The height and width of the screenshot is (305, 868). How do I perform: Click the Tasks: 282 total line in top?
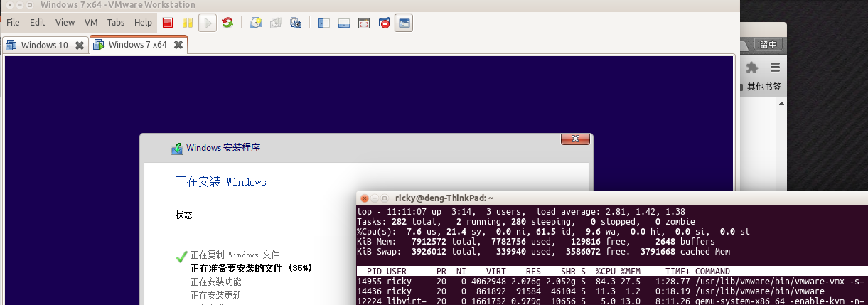[x=526, y=222]
